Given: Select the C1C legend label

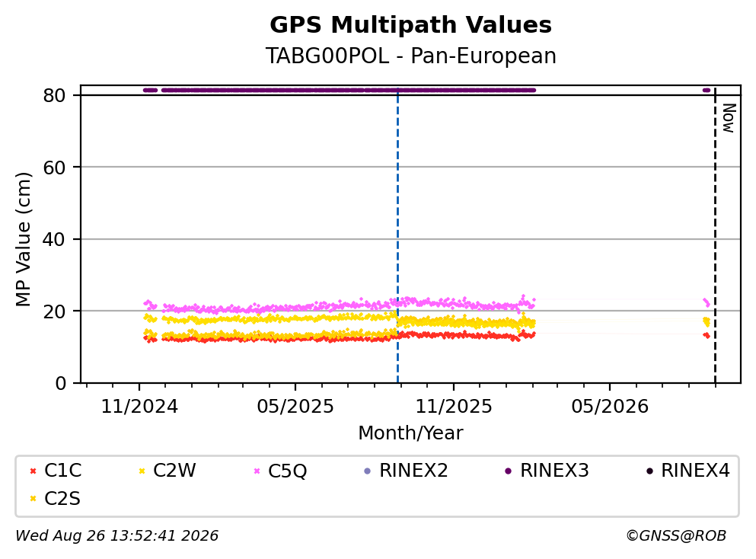Looking at the screenshot, I should click(62, 471).
